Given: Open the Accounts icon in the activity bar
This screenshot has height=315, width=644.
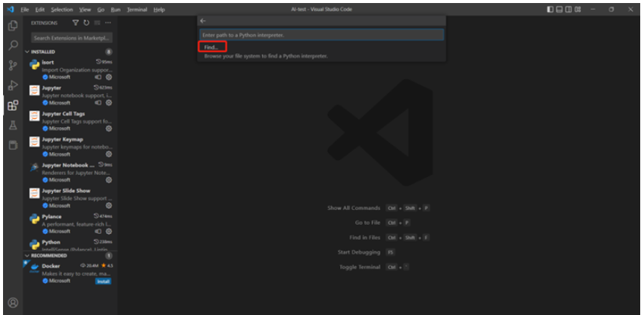Looking at the screenshot, I should pyautogui.click(x=13, y=303).
